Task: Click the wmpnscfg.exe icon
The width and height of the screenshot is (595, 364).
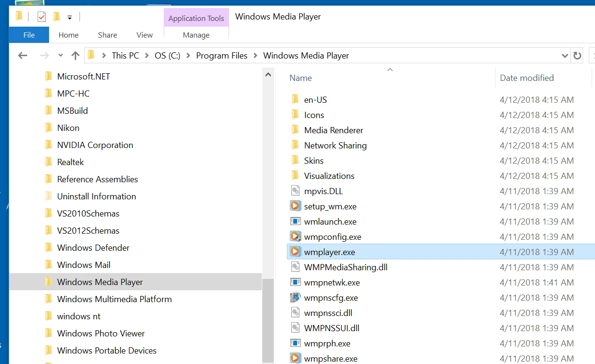Action: click(x=296, y=297)
